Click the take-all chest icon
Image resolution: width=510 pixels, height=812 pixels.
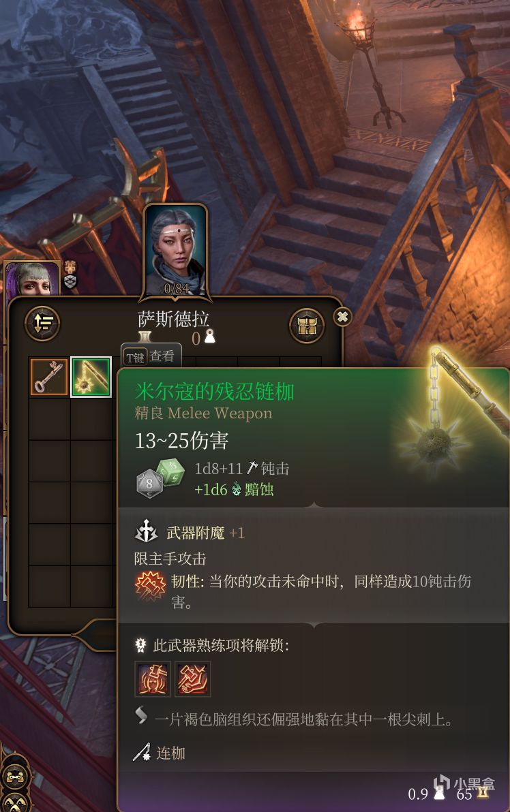pyautogui.click(x=307, y=326)
